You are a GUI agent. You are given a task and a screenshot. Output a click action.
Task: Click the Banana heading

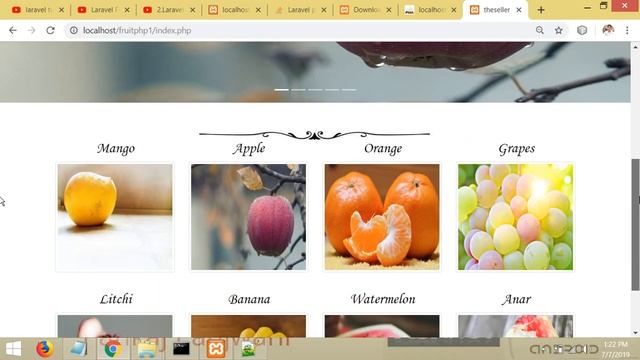(x=249, y=299)
